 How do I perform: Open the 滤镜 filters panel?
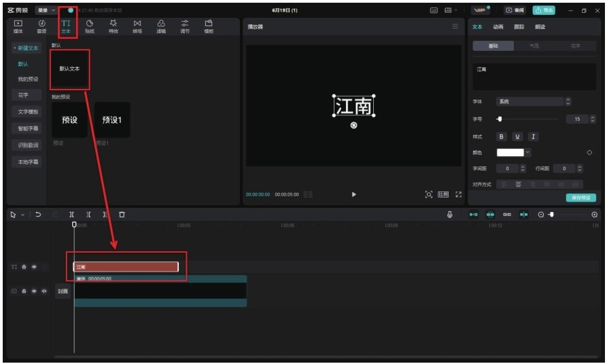click(161, 26)
